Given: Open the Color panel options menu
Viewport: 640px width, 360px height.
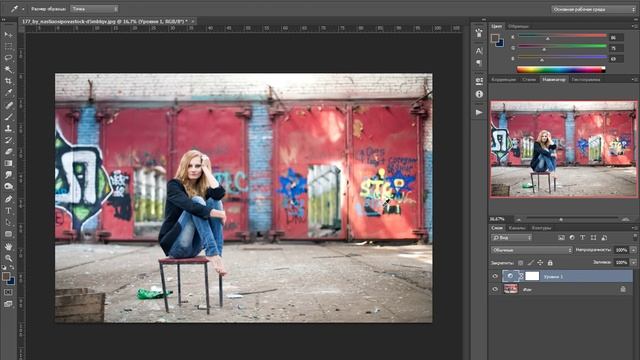Looking at the screenshot, I should point(634,26).
